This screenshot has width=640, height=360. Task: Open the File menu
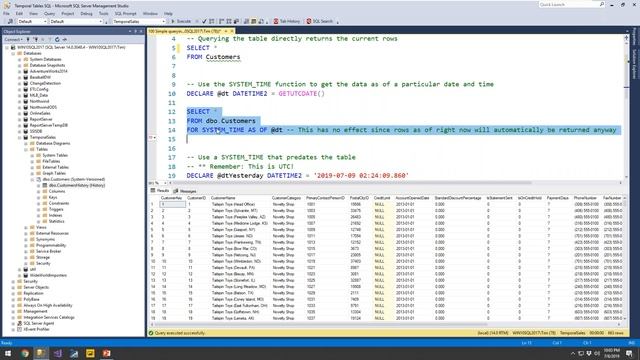[7, 13]
